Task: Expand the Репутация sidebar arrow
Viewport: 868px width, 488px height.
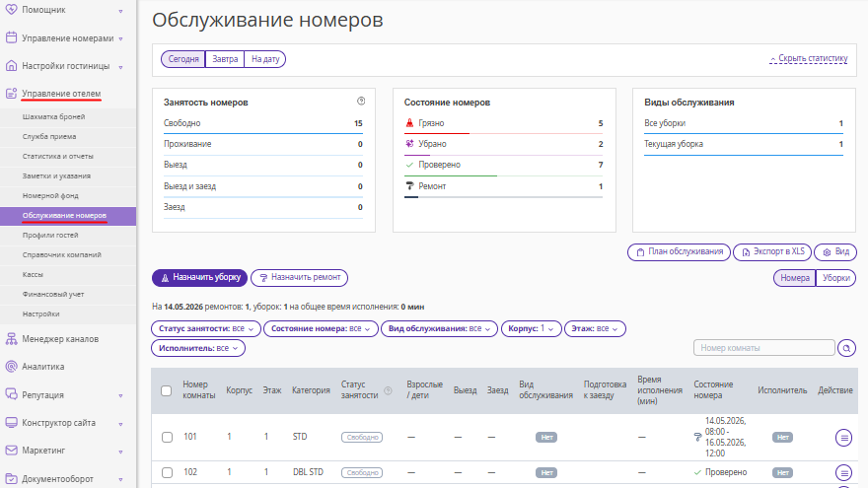Action: click(120, 395)
